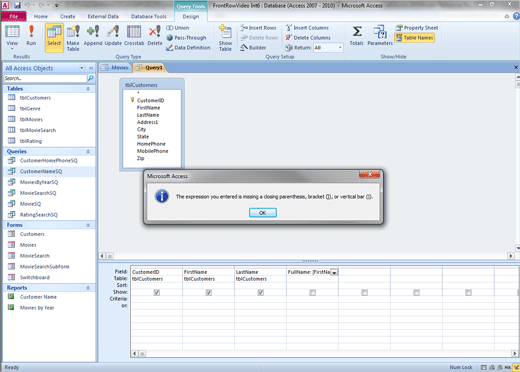Click the table pane horizontal scrollbar
Screen dimensions: 520x372
pos(307,256)
